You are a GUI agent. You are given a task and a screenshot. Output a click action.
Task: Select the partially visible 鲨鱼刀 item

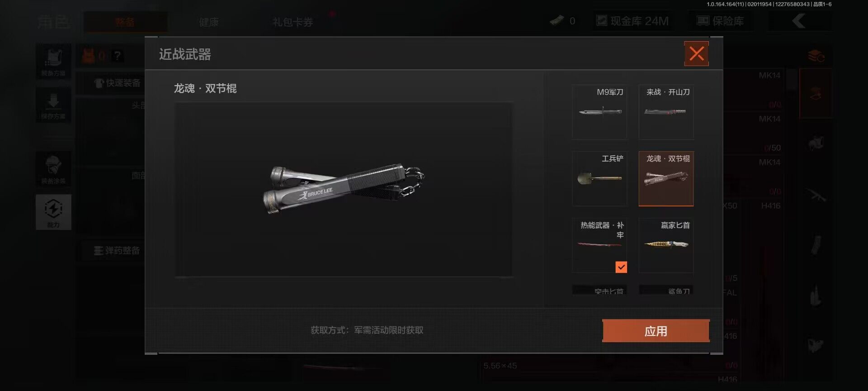tap(666, 290)
